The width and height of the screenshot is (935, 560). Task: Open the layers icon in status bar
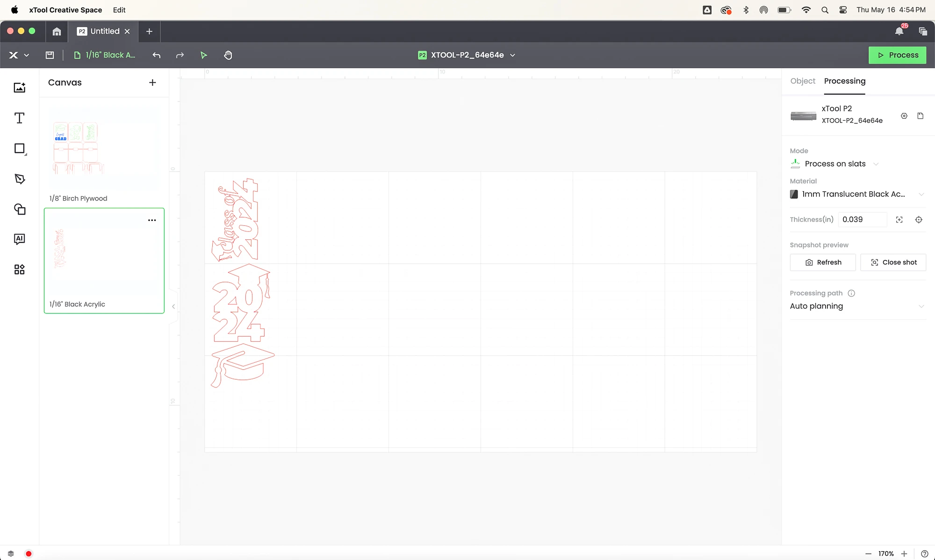coord(11,553)
